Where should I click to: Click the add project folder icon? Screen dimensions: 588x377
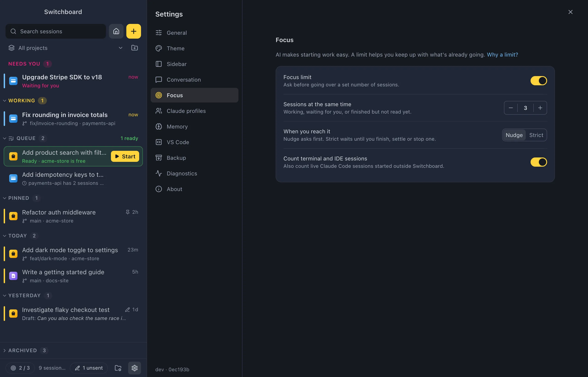click(x=135, y=48)
